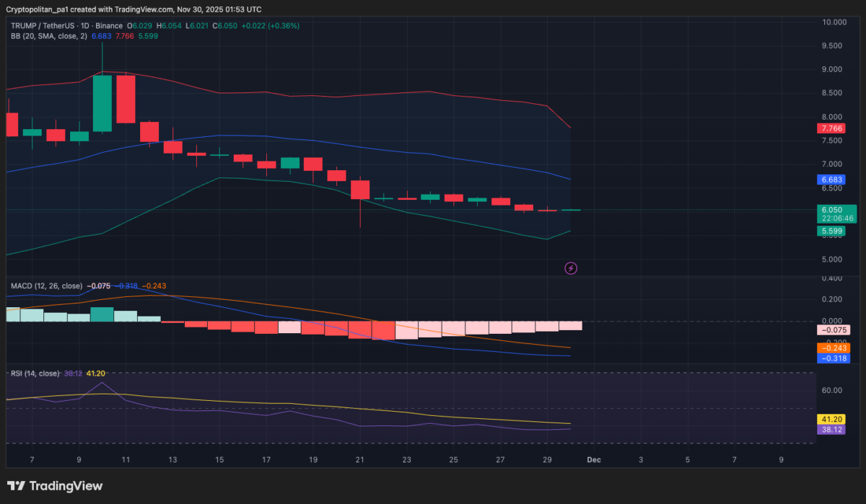
Task: Click the yellow 41.20 RSI value label
Action: (x=830, y=418)
